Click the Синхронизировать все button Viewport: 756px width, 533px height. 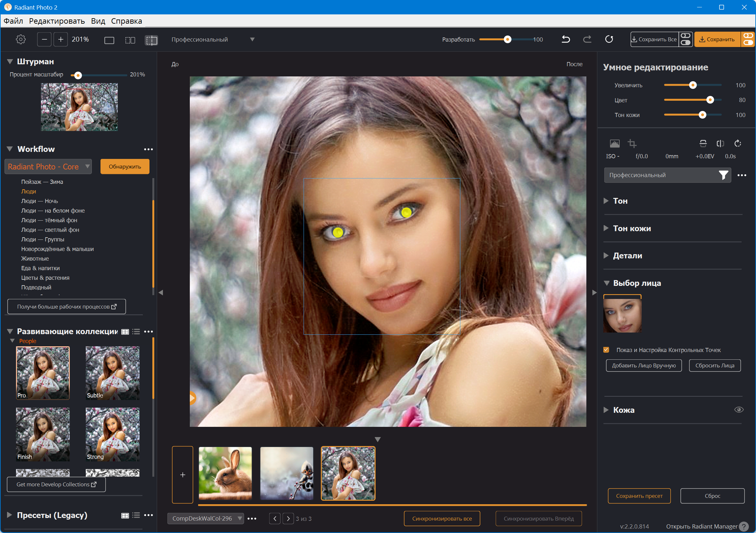[x=442, y=519]
